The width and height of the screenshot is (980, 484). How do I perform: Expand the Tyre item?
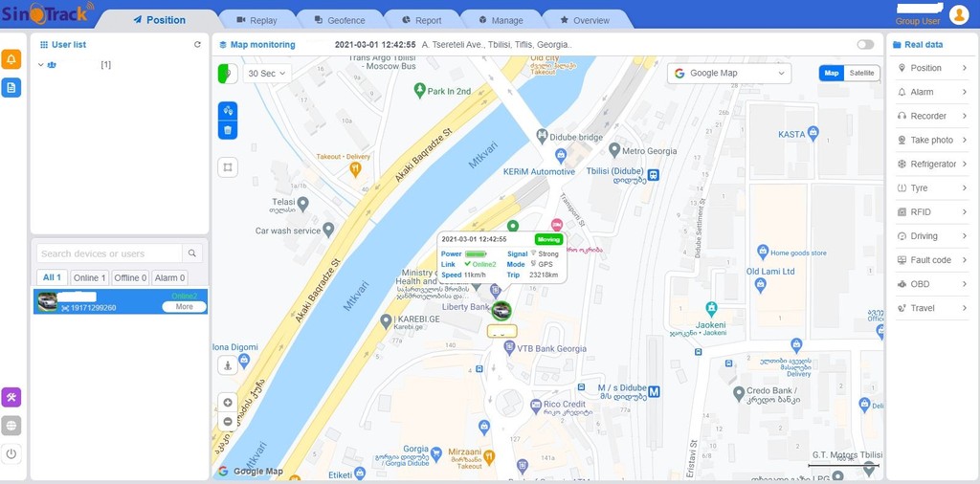click(932, 188)
